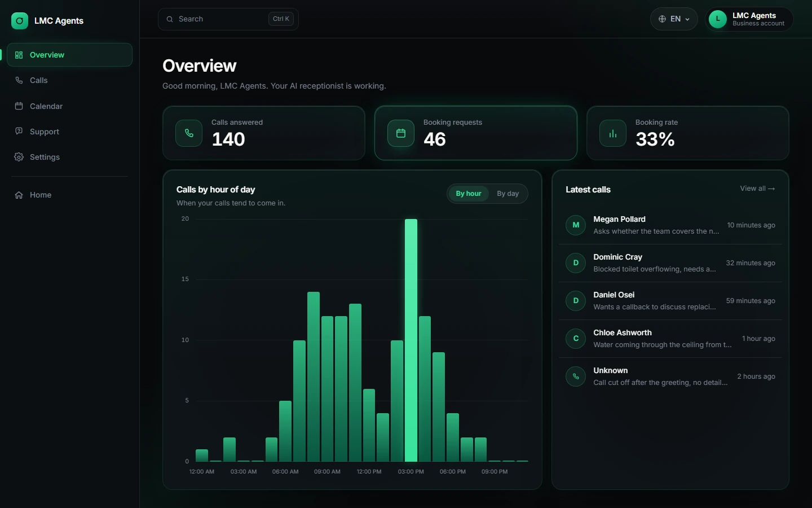The height and width of the screenshot is (508, 812).
Task: Open the Megan Pollard call entry
Action: click(x=670, y=225)
